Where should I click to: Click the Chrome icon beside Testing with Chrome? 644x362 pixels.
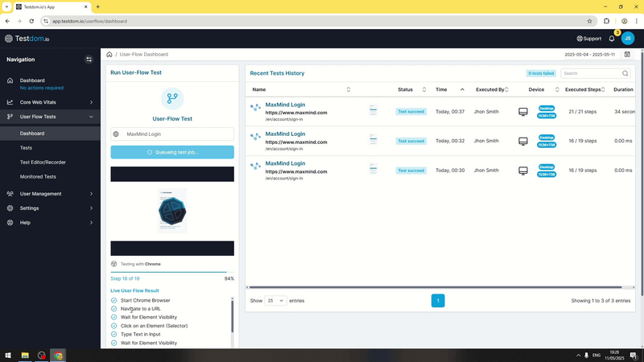click(114, 264)
